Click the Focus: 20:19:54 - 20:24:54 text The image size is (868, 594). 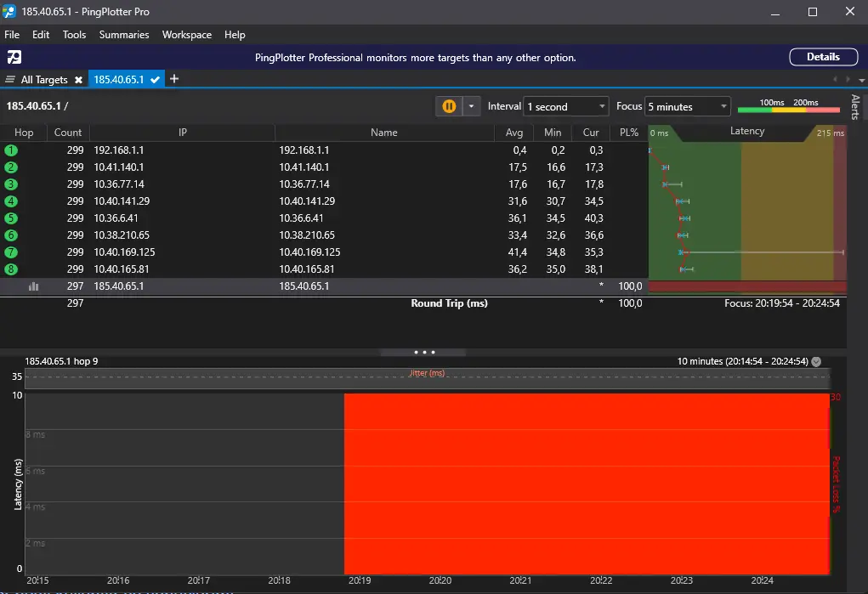click(x=781, y=303)
